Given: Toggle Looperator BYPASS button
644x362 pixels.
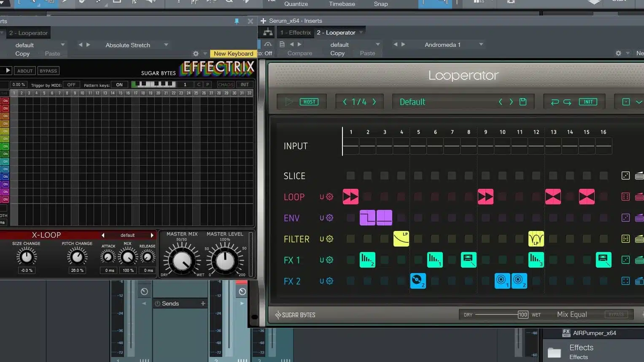Looking at the screenshot, I should tap(616, 314).
